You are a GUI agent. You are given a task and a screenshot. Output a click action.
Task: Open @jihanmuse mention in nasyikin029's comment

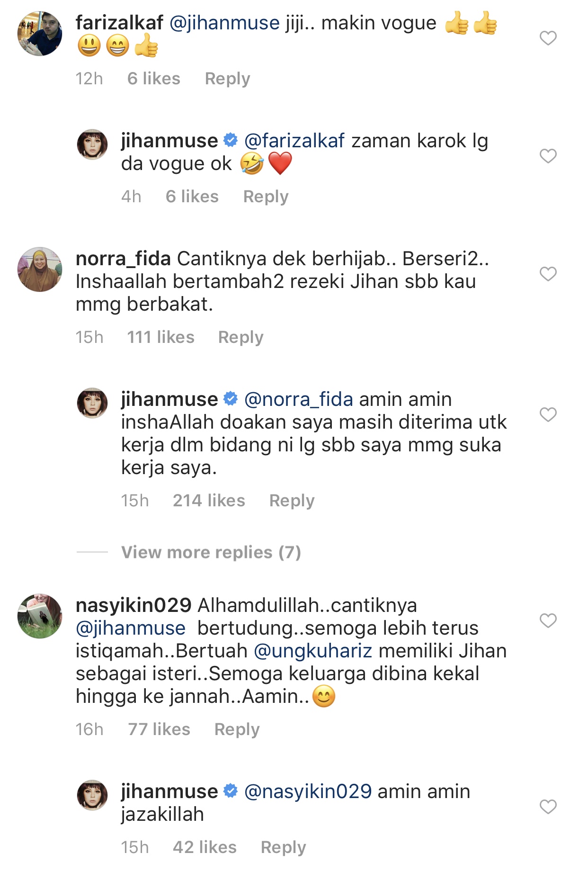131,628
